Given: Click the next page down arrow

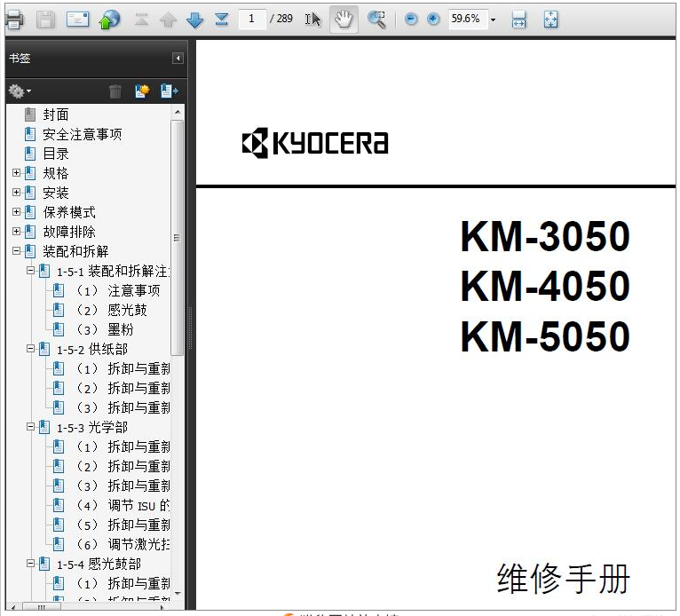Looking at the screenshot, I should [x=194, y=19].
